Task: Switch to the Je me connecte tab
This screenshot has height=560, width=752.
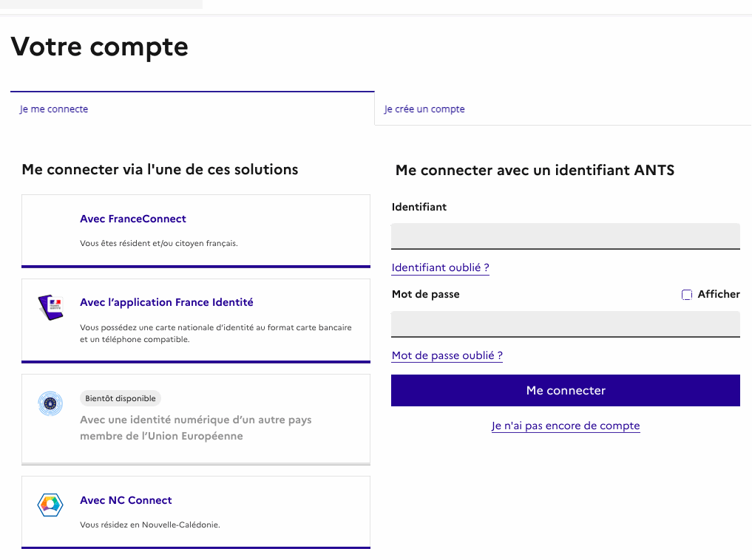Action: pyautogui.click(x=54, y=109)
